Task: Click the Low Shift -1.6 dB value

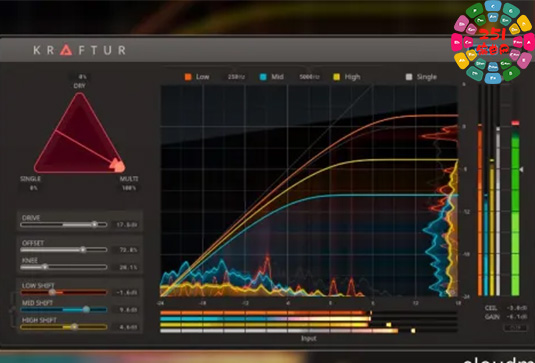Action: (127, 293)
